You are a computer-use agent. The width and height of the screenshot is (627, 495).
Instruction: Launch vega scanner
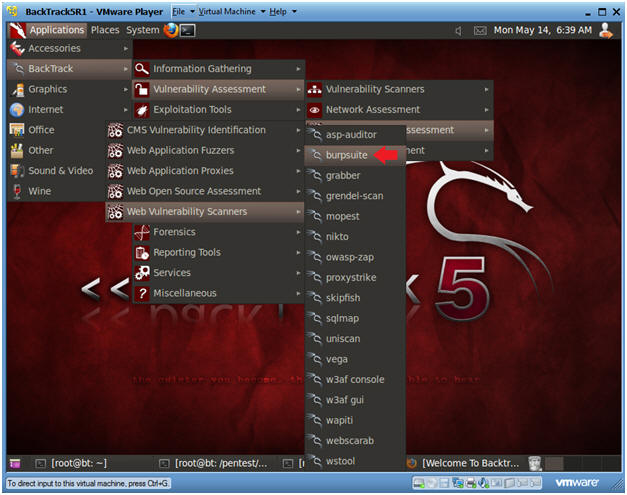point(355,359)
